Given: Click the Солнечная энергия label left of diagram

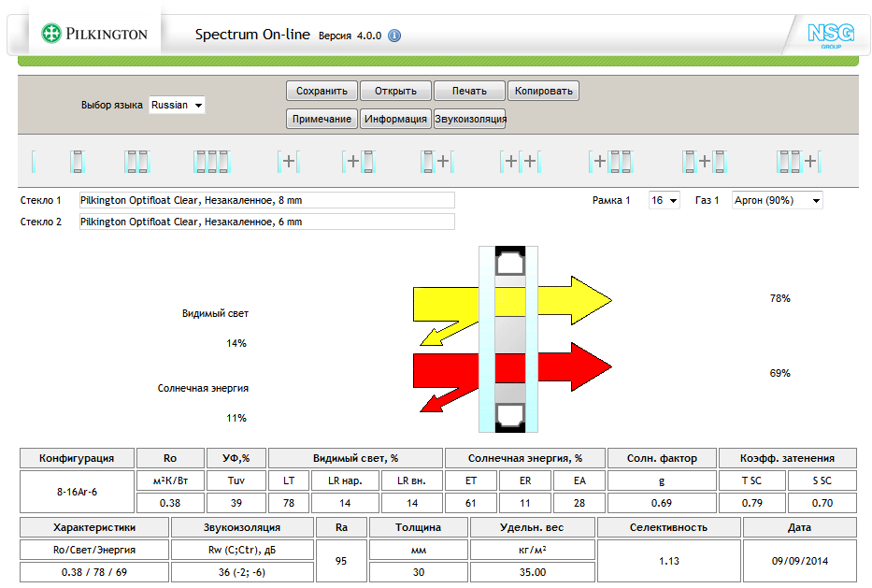Looking at the screenshot, I should 203,388.
